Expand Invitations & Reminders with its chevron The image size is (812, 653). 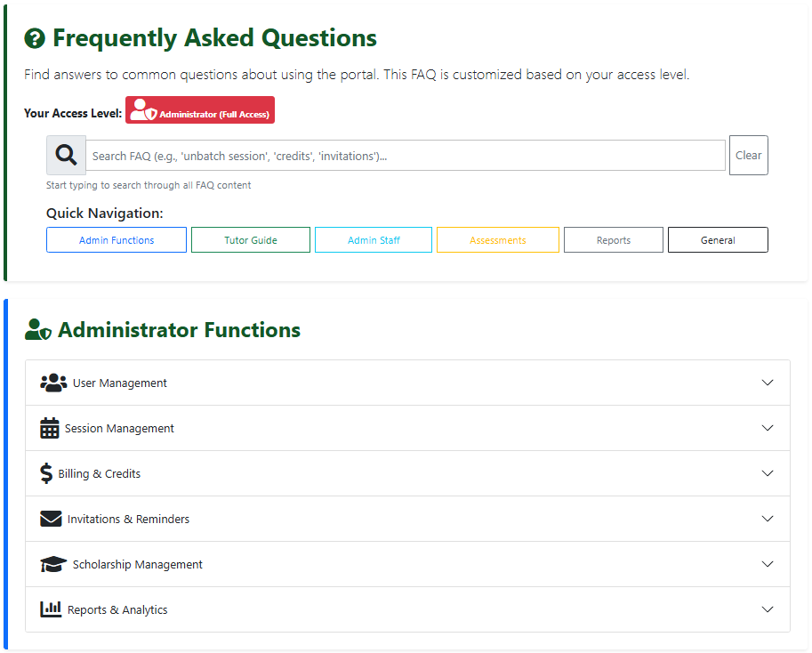pyautogui.click(x=768, y=519)
